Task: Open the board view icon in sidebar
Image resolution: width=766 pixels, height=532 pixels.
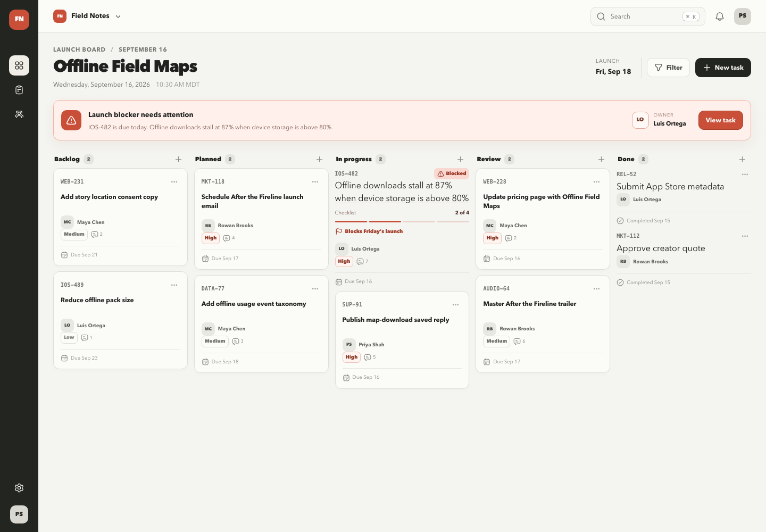Action: click(19, 65)
